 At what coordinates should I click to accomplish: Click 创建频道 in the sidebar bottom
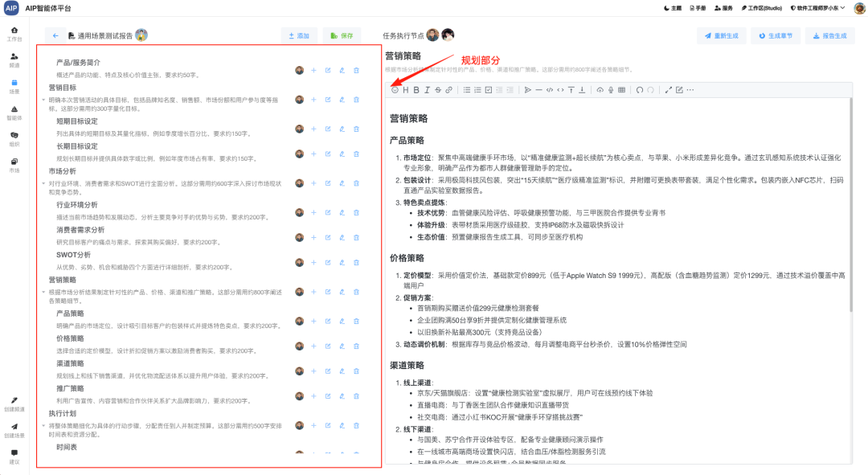[14, 404]
